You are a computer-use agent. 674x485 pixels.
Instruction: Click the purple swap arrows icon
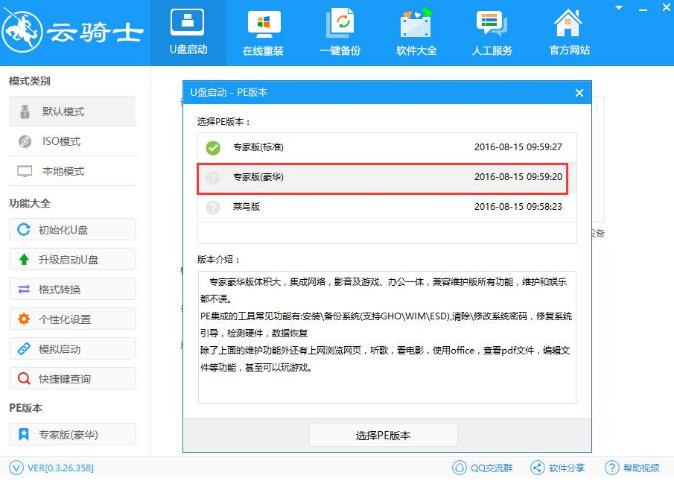[x=24, y=289]
